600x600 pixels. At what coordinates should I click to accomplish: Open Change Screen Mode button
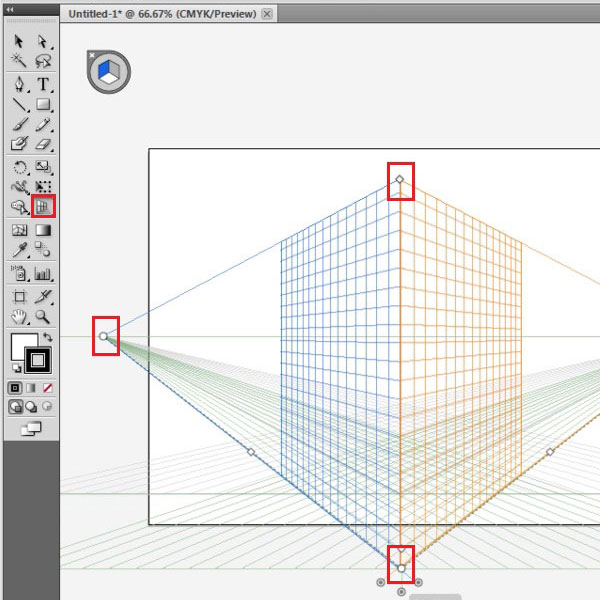pyautogui.click(x=31, y=429)
